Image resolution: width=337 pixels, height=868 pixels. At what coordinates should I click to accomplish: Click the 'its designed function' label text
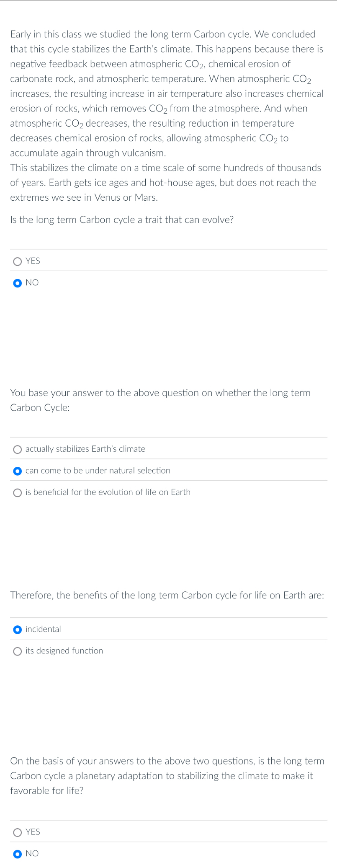(64, 651)
